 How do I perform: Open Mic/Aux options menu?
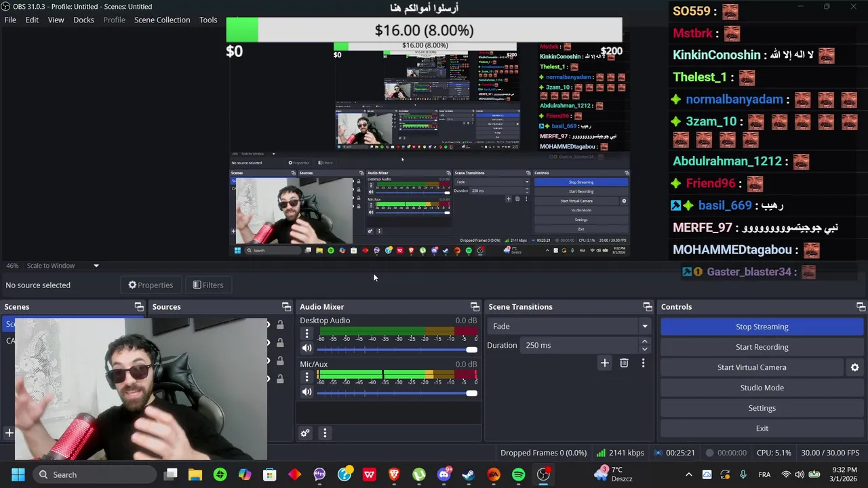click(307, 377)
